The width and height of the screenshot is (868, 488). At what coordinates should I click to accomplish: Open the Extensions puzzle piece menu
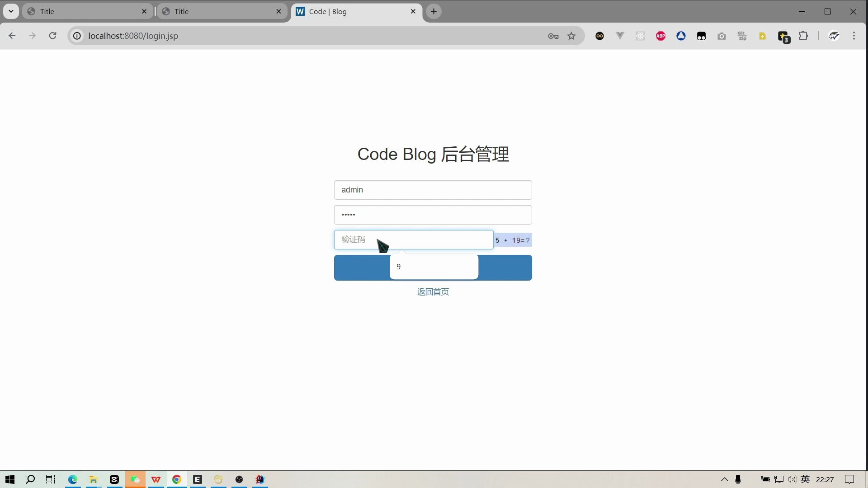[x=803, y=36]
